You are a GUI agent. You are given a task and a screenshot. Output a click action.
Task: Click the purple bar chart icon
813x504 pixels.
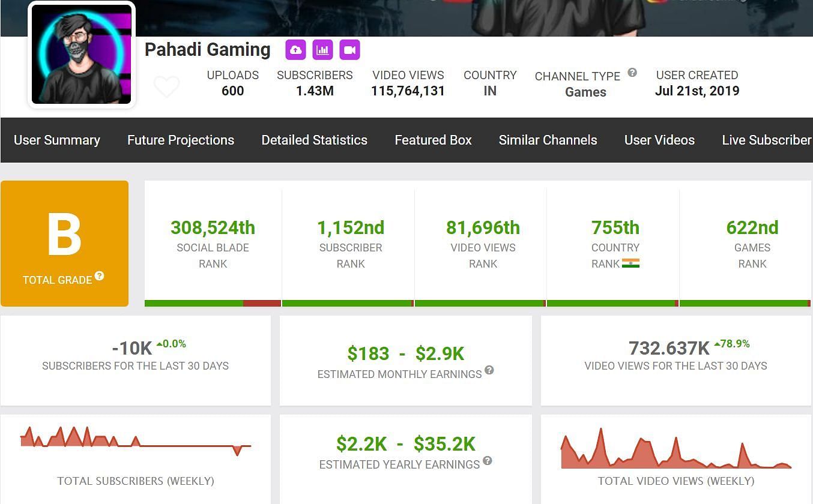coord(322,50)
